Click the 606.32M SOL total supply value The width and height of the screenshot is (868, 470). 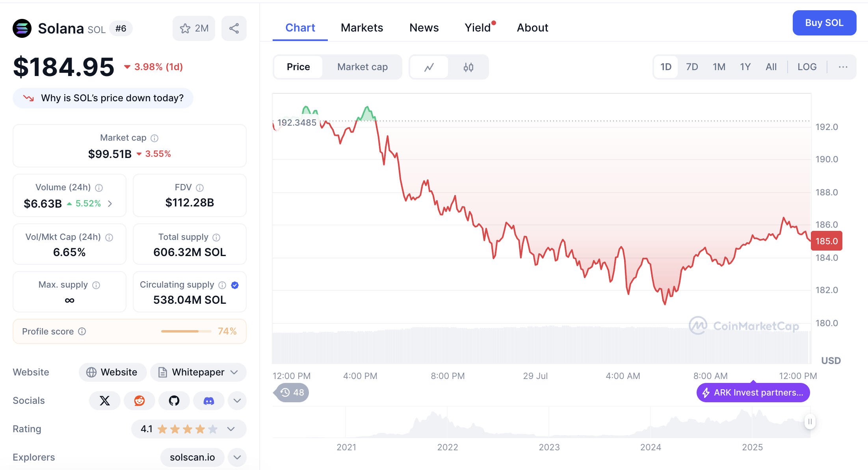[190, 252]
